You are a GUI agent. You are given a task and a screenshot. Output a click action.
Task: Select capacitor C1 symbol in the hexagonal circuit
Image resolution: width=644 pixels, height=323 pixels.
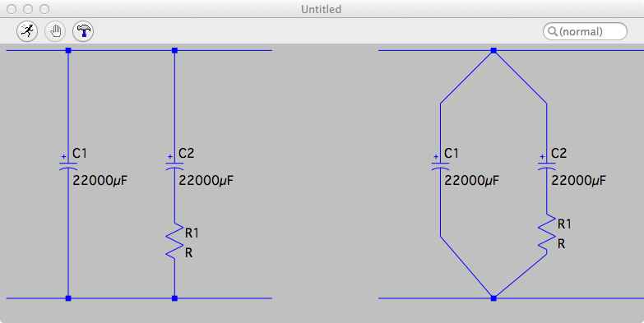[440, 165]
